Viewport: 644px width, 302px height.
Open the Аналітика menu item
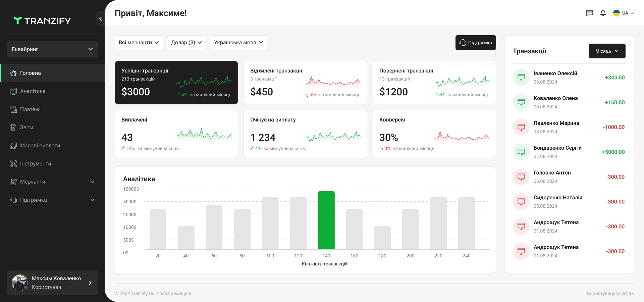pyautogui.click(x=52, y=91)
